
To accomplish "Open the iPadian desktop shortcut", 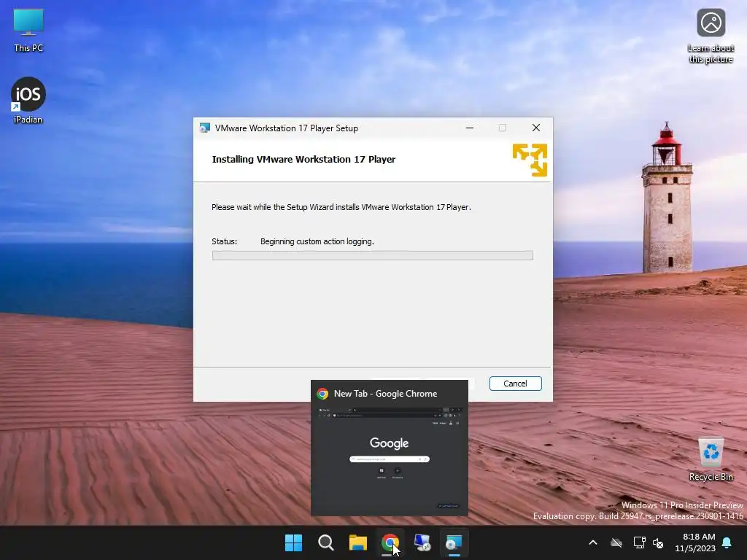I will 28,100.
